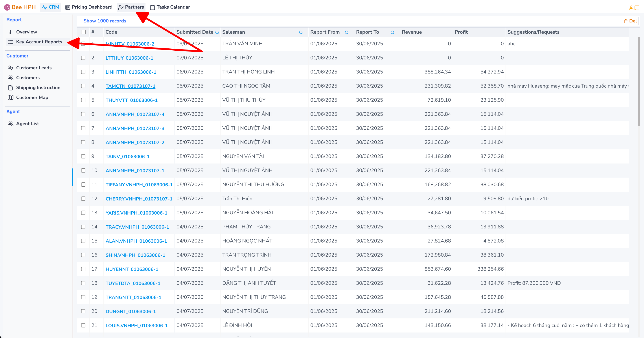Image resolution: width=644 pixels, height=338 pixels.
Task: Toggle the select-all header checkbox
Action: click(83, 32)
